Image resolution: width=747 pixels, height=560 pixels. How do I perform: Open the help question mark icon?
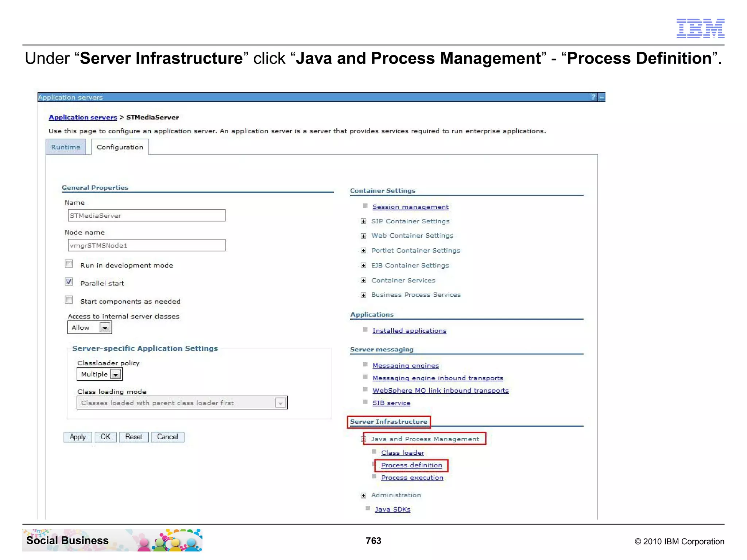pos(593,97)
